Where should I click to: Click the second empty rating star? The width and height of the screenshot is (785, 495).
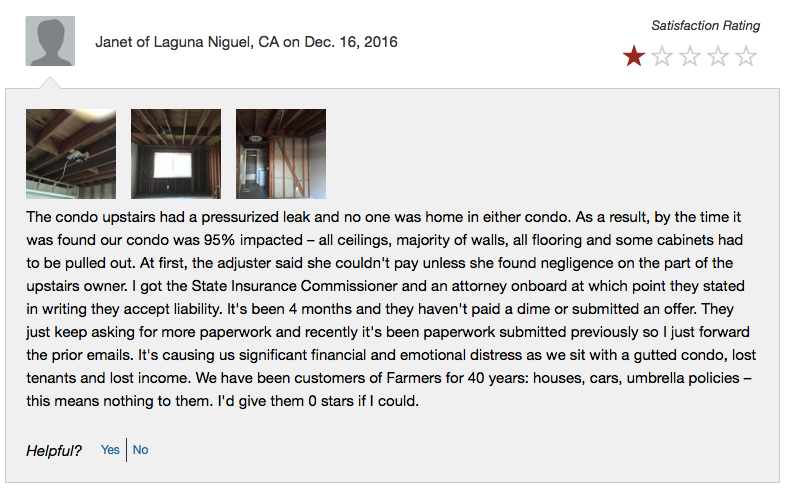(661, 57)
